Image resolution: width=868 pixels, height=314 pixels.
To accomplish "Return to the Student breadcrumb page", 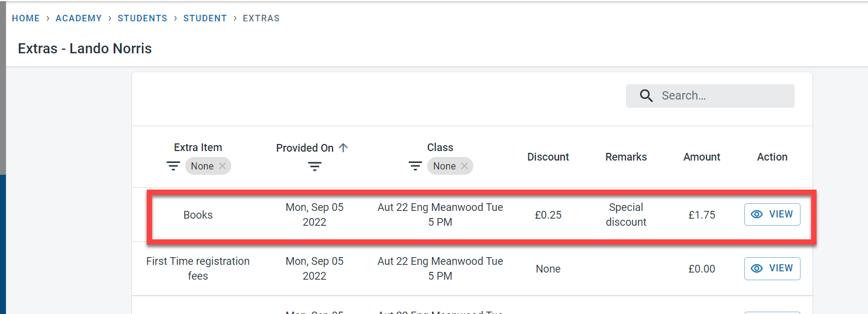I will click(205, 18).
